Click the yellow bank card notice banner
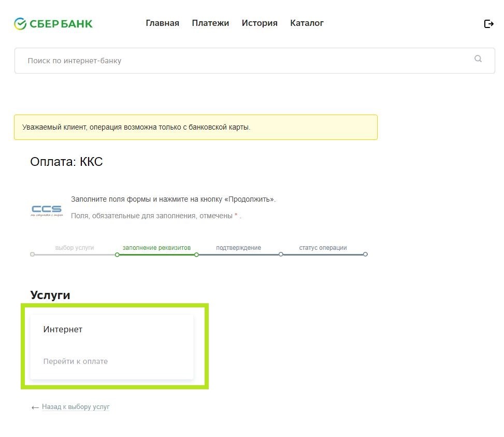The image size is (504, 437). 195,128
